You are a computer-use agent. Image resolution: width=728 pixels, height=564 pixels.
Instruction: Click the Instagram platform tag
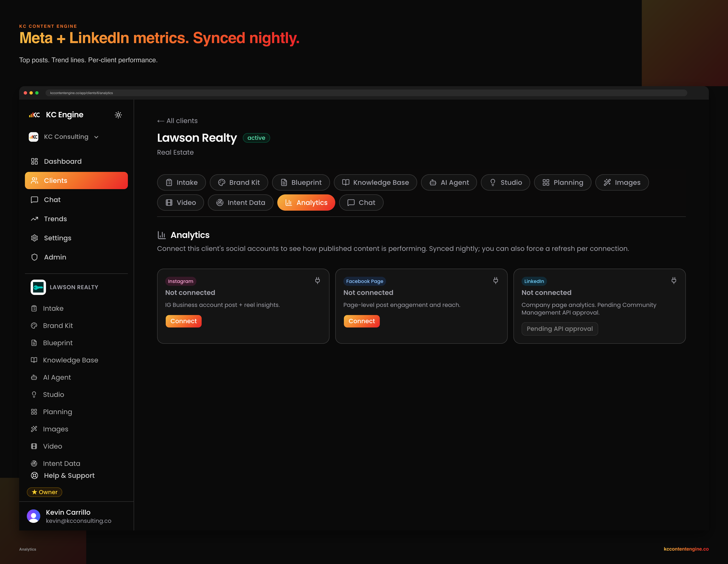[x=181, y=281]
